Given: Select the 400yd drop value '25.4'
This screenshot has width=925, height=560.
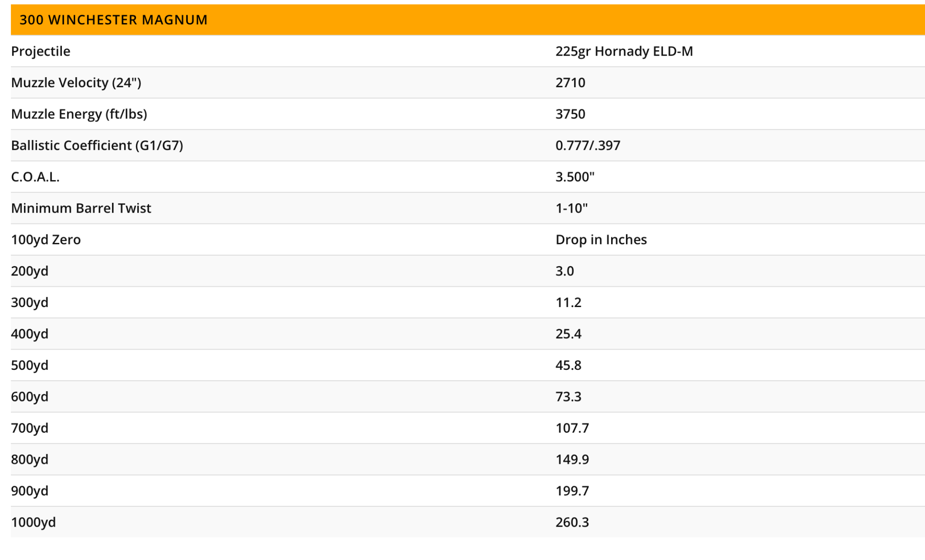Looking at the screenshot, I should 569,334.
